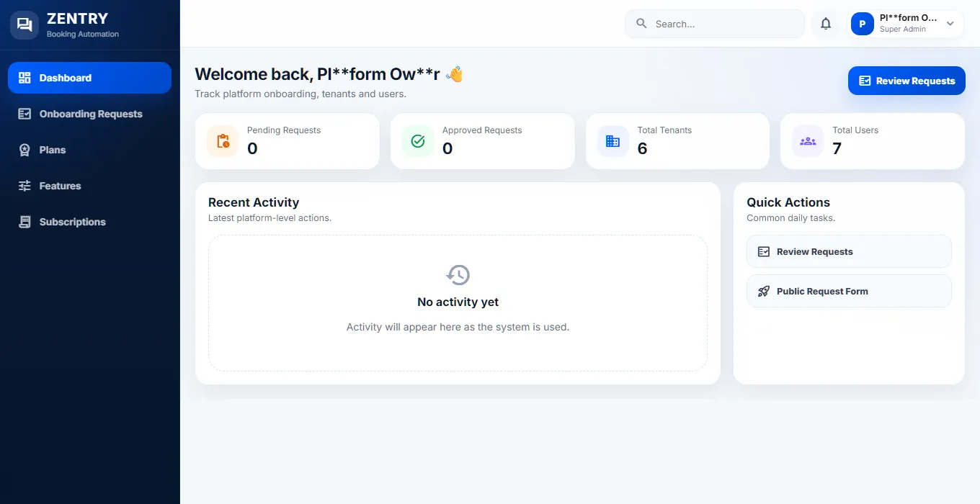Viewport: 980px width, 504px height.
Task: Select the Approved Requests card
Action: pos(483,141)
